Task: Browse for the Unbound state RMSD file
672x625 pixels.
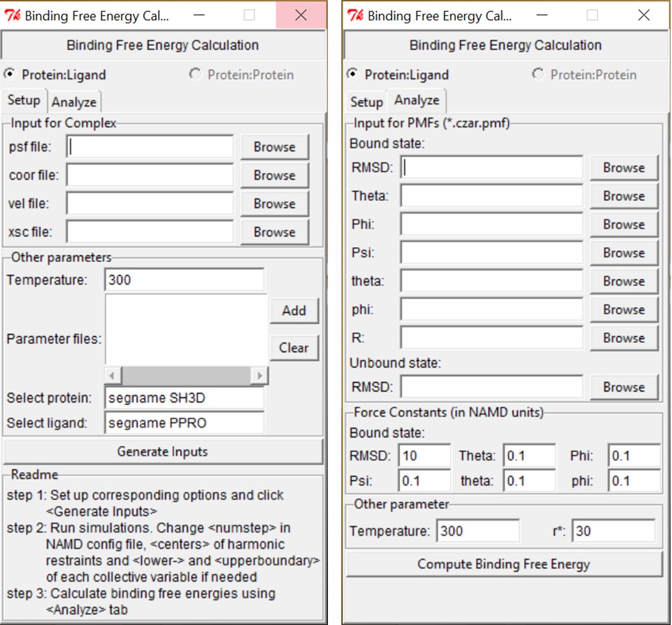Action: [623, 387]
